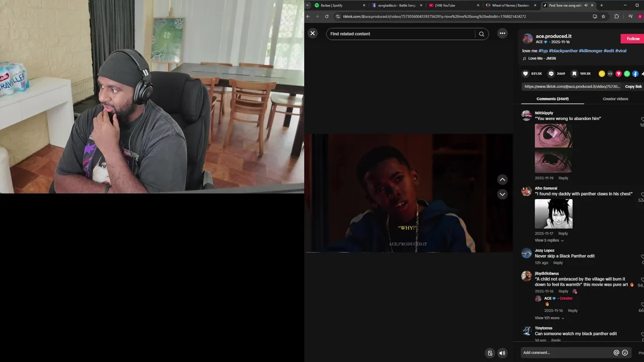Switch to songbattle.io tab

(x=397, y=5)
